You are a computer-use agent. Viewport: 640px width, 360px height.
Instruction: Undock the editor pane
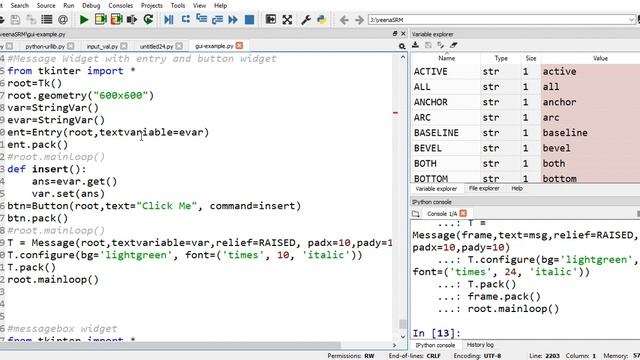(x=395, y=33)
